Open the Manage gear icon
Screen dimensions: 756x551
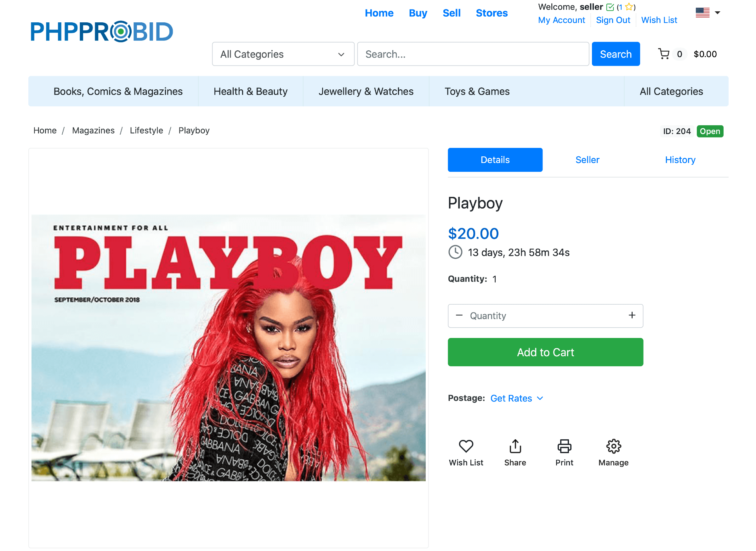[x=613, y=446]
